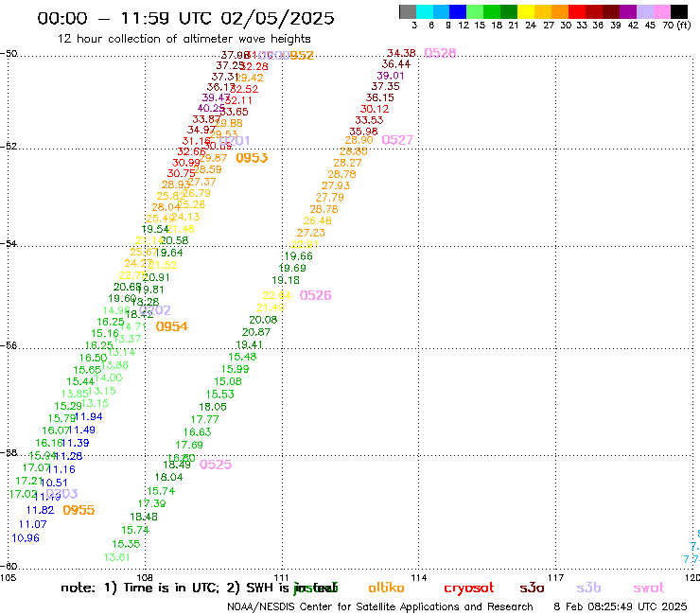The width and height of the screenshot is (700, 615).
Task: Click the wave height value 20.87
Action: point(256,332)
